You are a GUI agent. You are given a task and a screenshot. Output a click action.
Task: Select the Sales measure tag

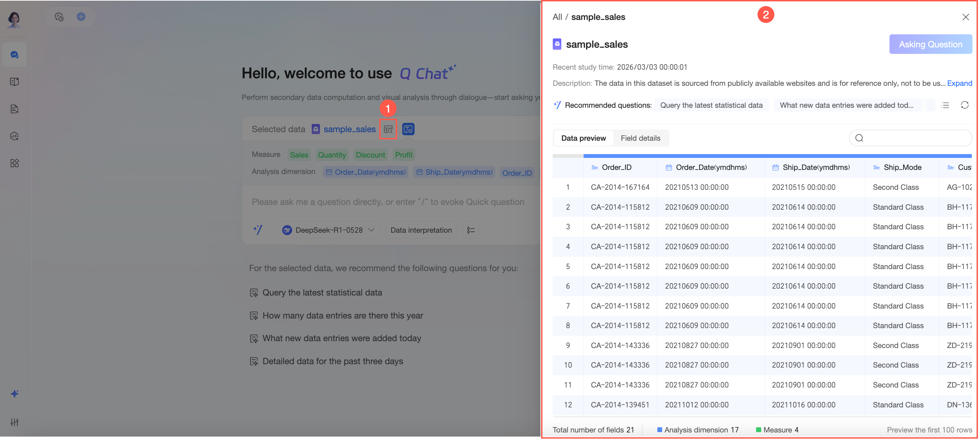pyautogui.click(x=299, y=155)
